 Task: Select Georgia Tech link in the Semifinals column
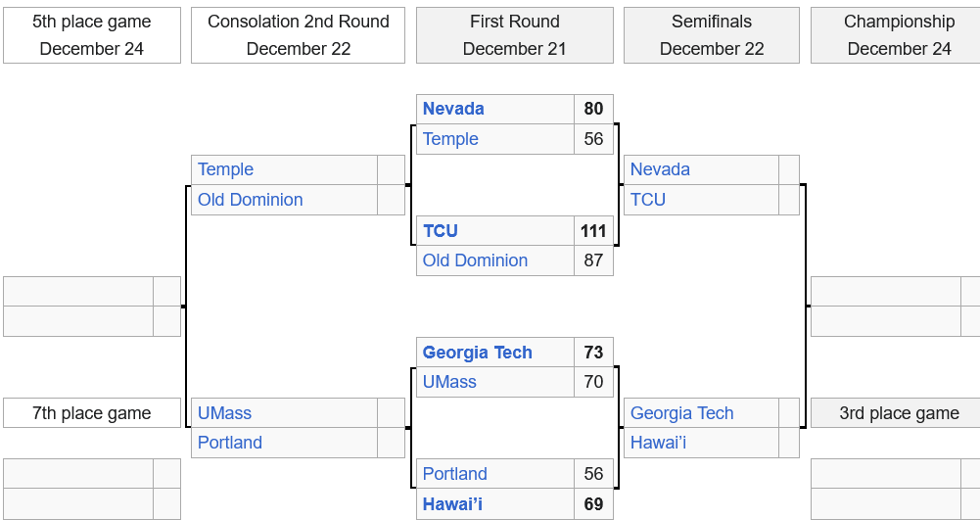tap(681, 413)
